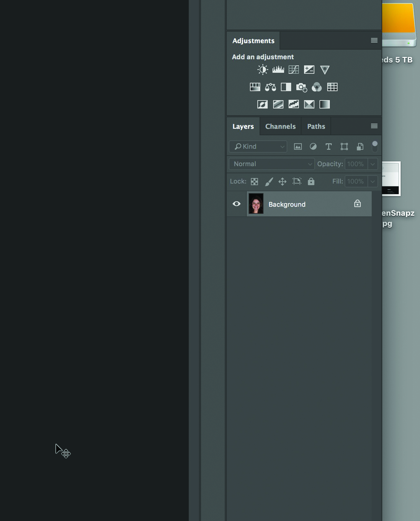The width and height of the screenshot is (420, 521).
Task: Add a Photo Filter adjustment
Action: tap(301, 87)
